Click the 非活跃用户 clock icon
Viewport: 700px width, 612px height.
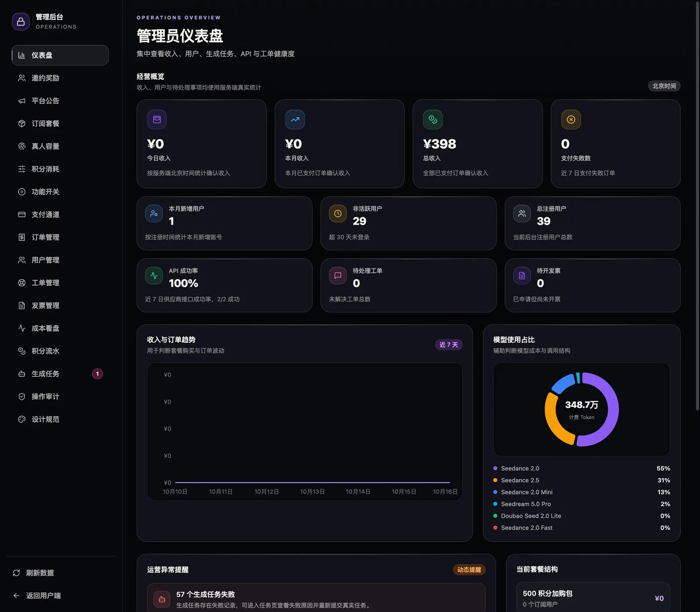[x=338, y=213]
